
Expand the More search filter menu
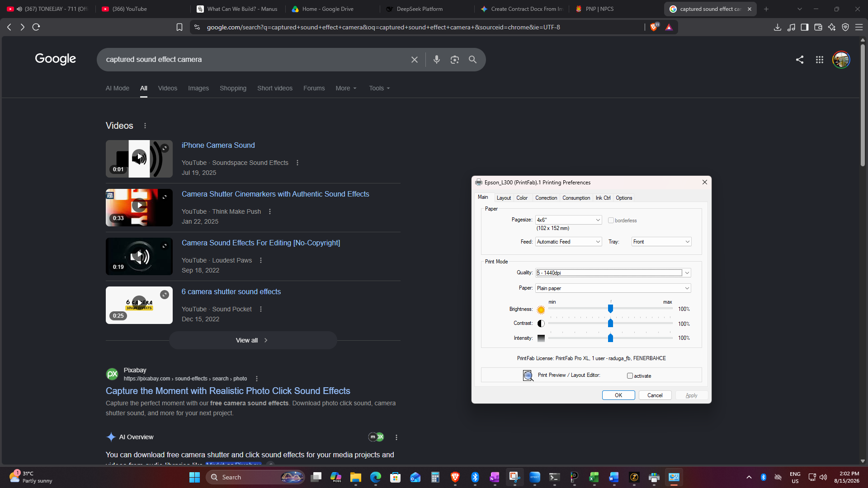(346, 88)
